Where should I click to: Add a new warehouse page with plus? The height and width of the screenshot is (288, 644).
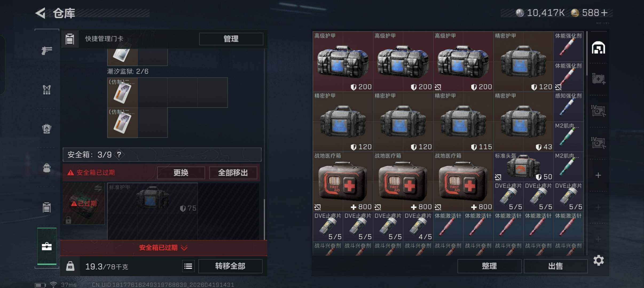tap(598, 175)
